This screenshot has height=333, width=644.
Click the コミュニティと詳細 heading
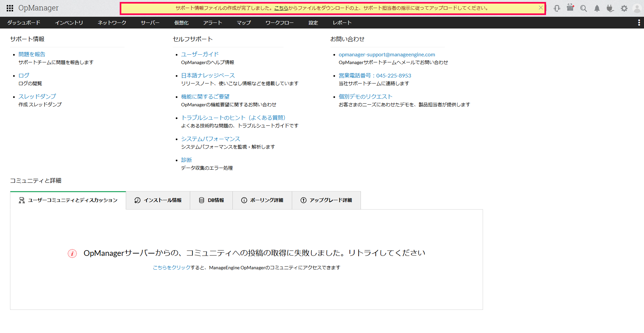tap(36, 180)
